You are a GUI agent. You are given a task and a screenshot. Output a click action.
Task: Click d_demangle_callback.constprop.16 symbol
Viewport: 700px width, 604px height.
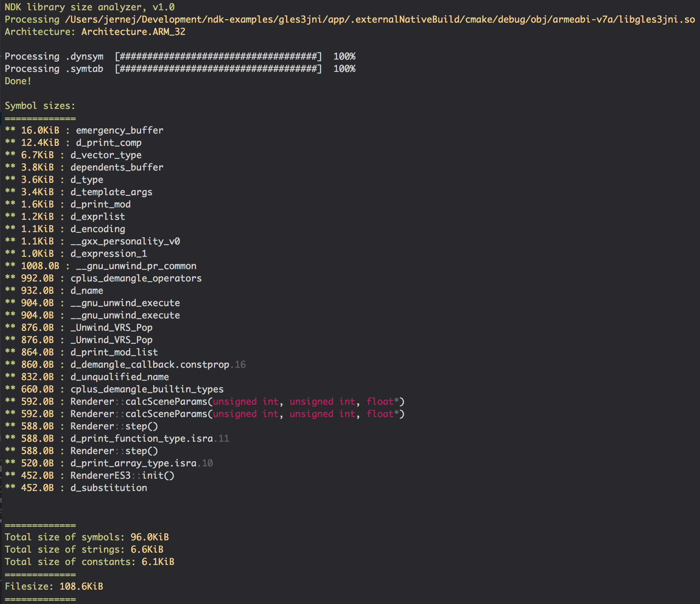[158, 365]
